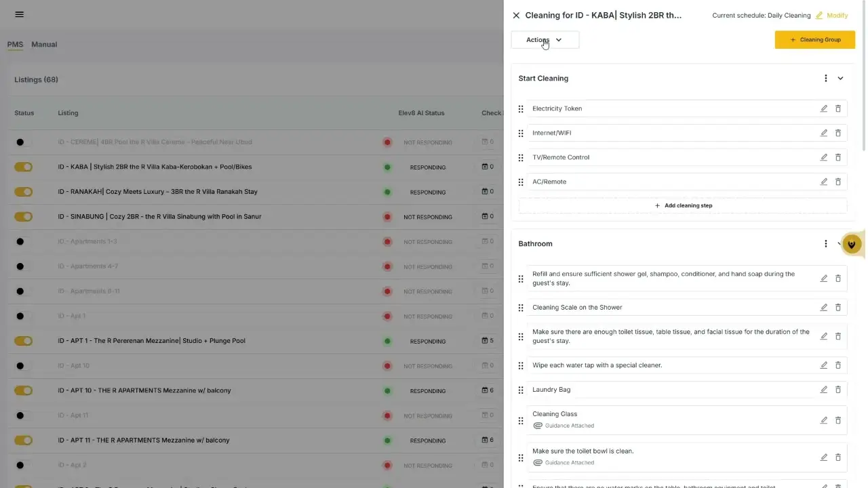Click drag handle for Electricity Token

521,109
